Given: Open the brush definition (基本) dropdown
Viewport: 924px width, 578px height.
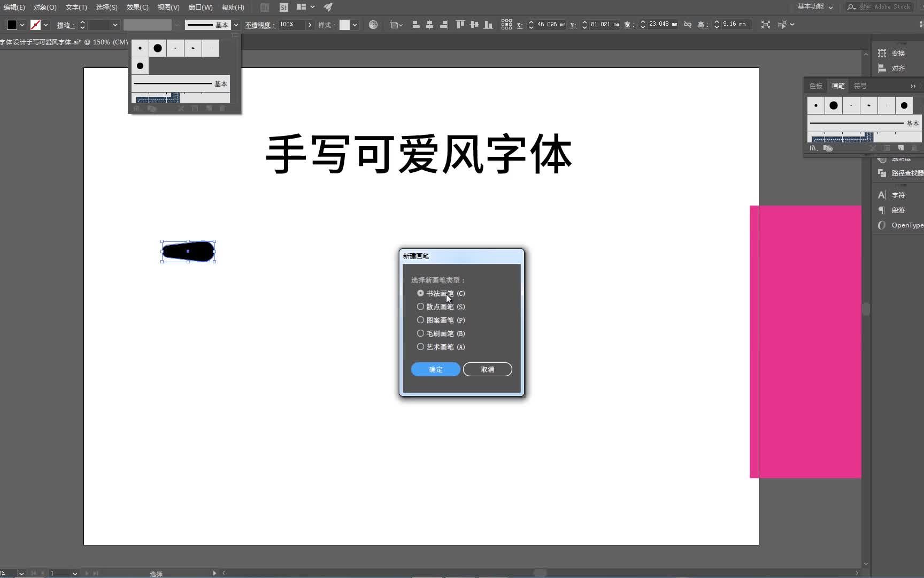Looking at the screenshot, I should [236, 25].
